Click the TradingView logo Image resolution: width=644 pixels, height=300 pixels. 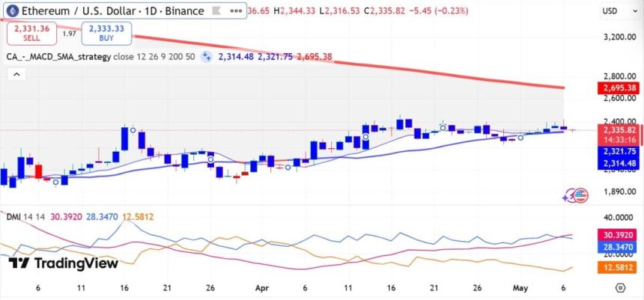pos(63,263)
